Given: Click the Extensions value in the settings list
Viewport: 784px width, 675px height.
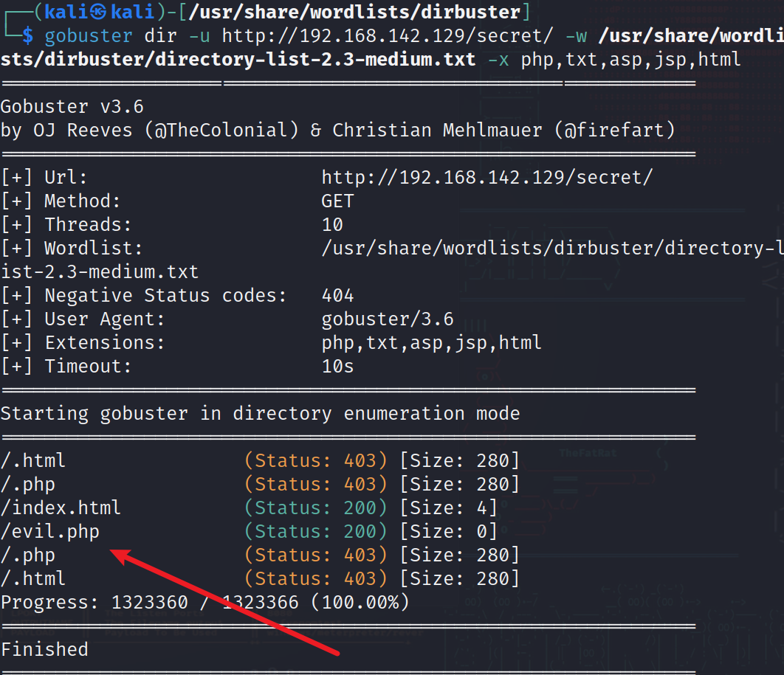Looking at the screenshot, I should pos(431,343).
